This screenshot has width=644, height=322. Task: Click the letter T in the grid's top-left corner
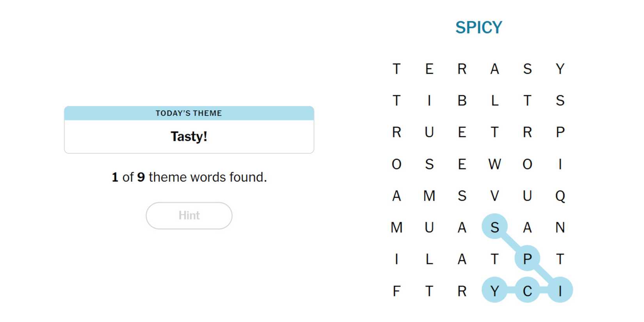tap(397, 69)
